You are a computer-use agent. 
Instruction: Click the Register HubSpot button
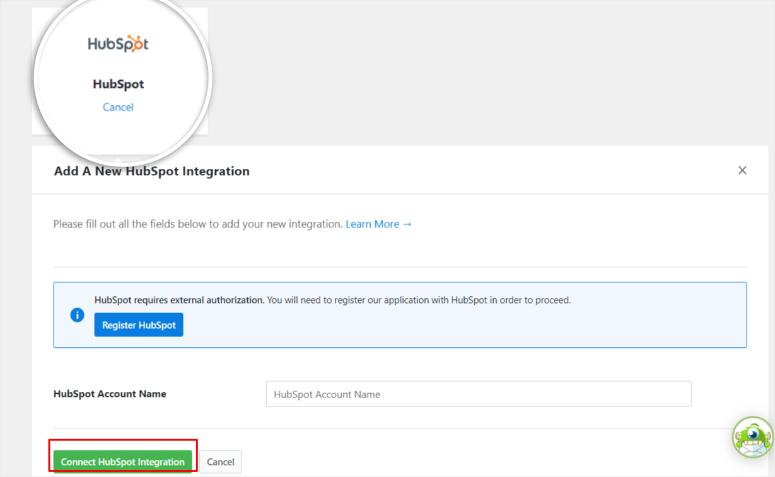click(x=139, y=325)
